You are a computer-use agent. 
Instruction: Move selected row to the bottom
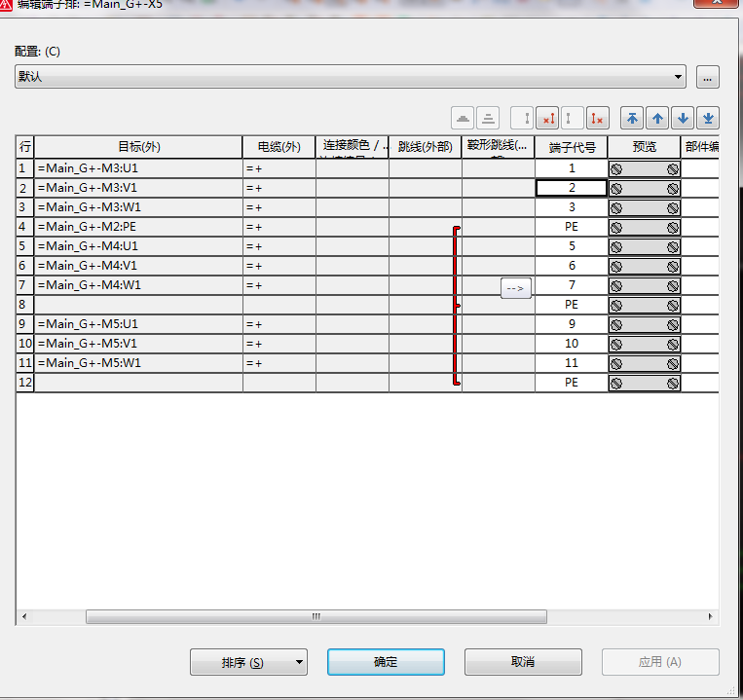pyautogui.click(x=708, y=118)
